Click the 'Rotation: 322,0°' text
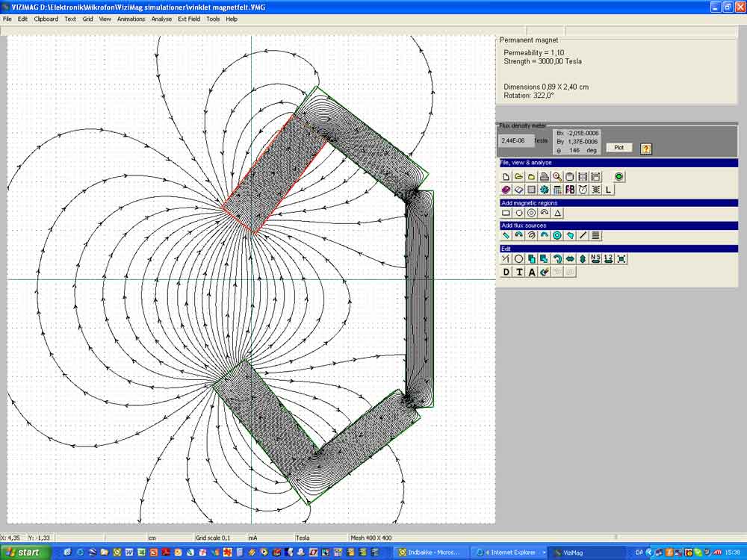Screen dimensions: 747x560 click(x=529, y=96)
